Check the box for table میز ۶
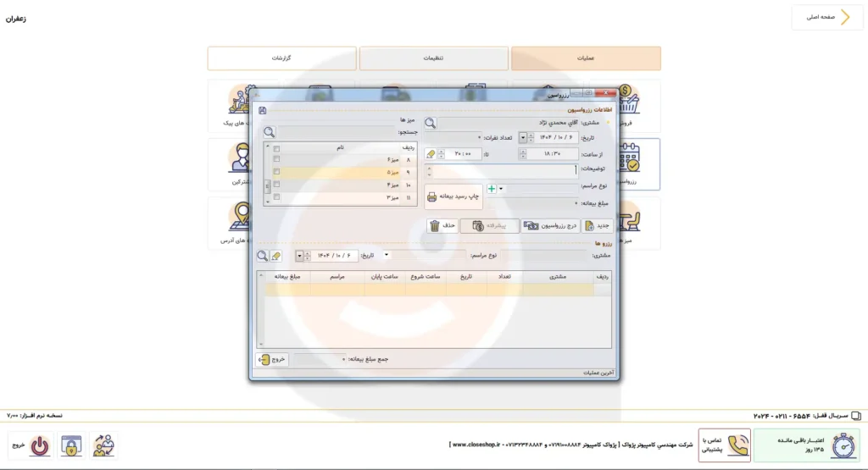 click(276, 159)
